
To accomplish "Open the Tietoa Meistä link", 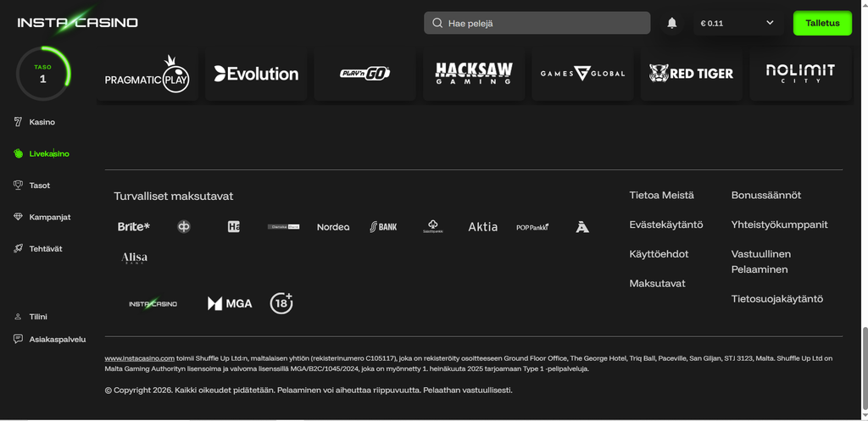I will tap(661, 196).
